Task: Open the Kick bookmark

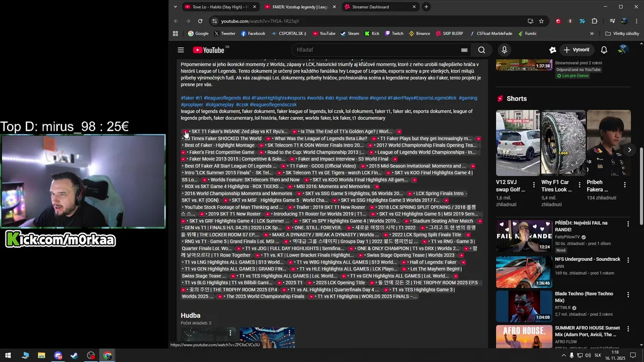Action: coord(372,34)
